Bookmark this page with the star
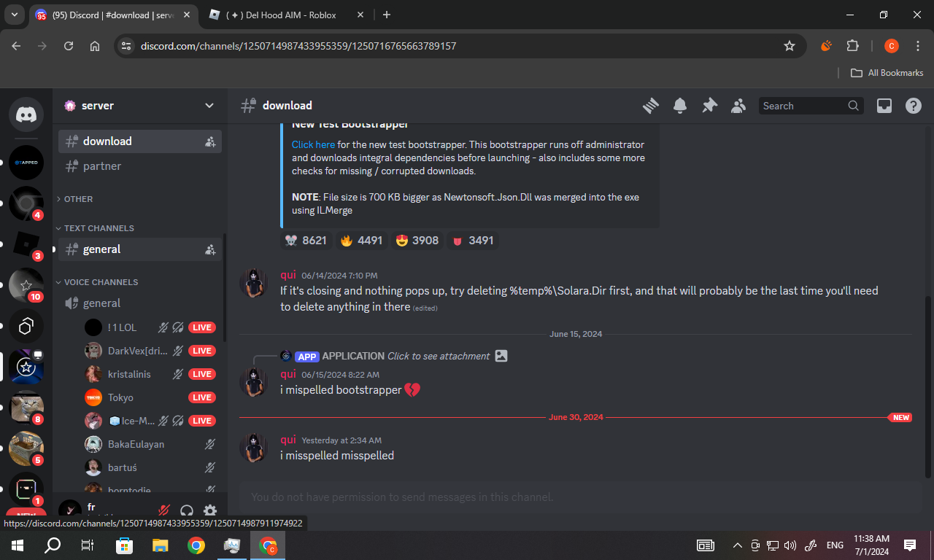The width and height of the screenshot is (934, 560). 790,46
